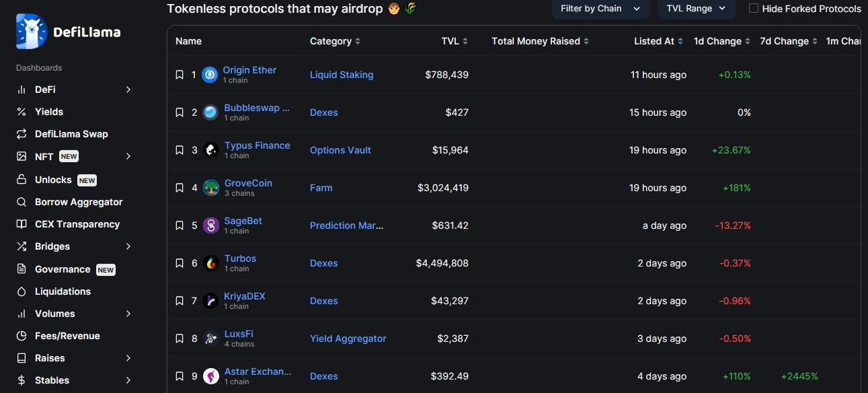The image size is (868, 393).
Task: Click the Typus Finance logo icon
Action: pos(211,150)
